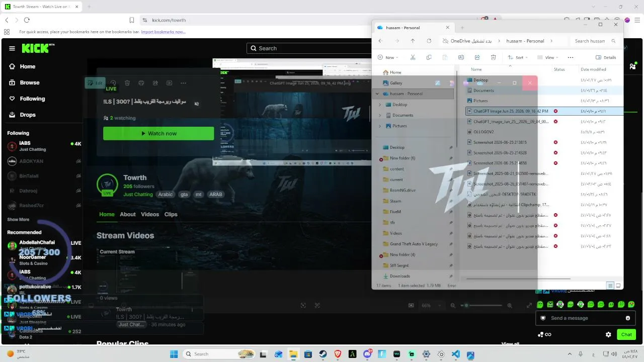Open Grand Theft Auto V Legacy pinned folder
Viewport: 644px width, 362px height.
pos(414,244)
